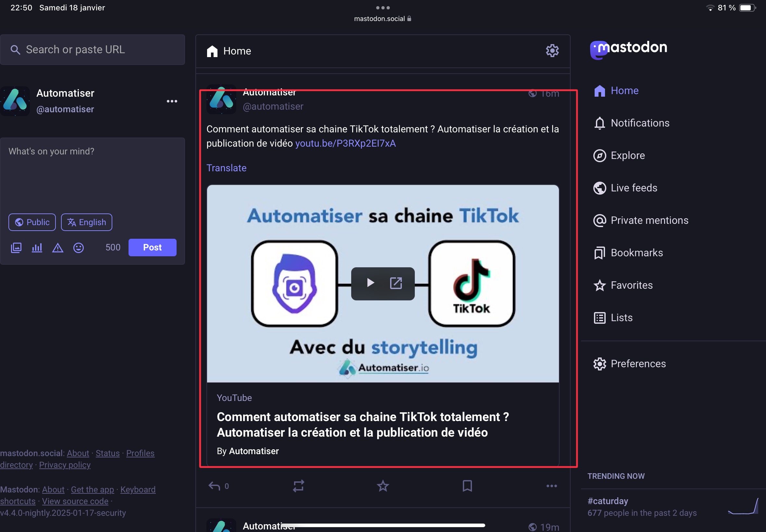Open Automatiser profile avatar in sidebar
This screenshot has width=766, height=532.
coord(15,101)
